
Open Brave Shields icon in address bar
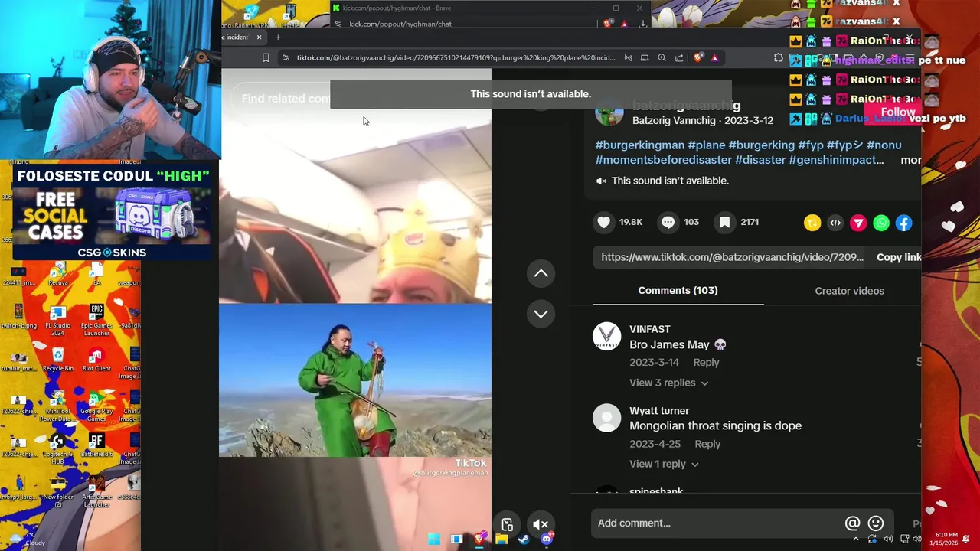[698, 57]
